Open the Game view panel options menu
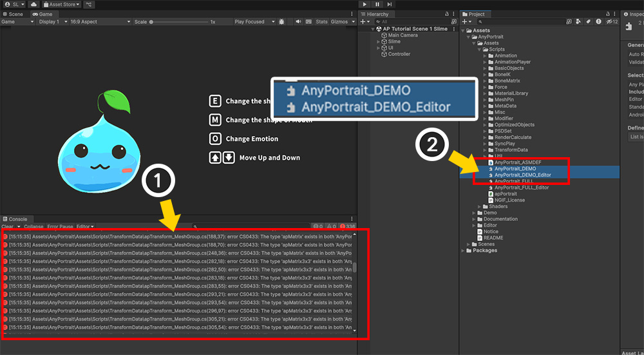Image resolution: width=644 pixels, height=355 pixels. pos(352,14)
